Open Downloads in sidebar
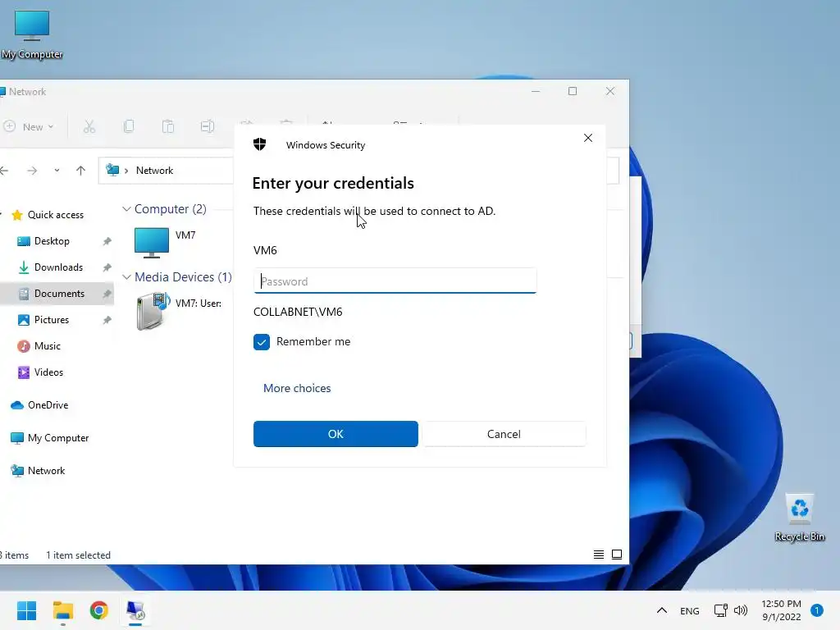This screenshot has width=840, height=630. (x=58, y=267)
